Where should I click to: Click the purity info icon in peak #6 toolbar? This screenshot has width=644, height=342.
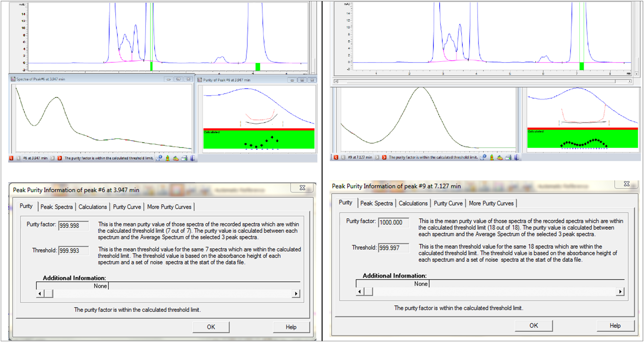click(159, 158)
